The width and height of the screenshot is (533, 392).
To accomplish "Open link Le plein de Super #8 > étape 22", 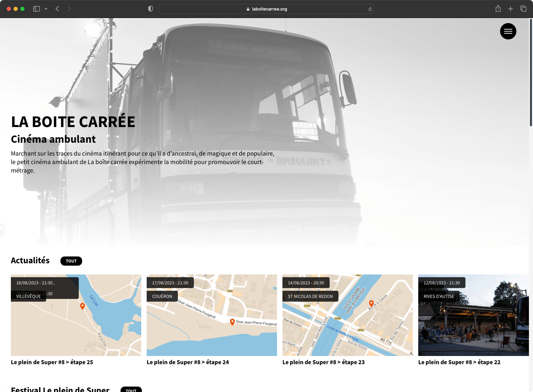I will (x=459, y=362).
